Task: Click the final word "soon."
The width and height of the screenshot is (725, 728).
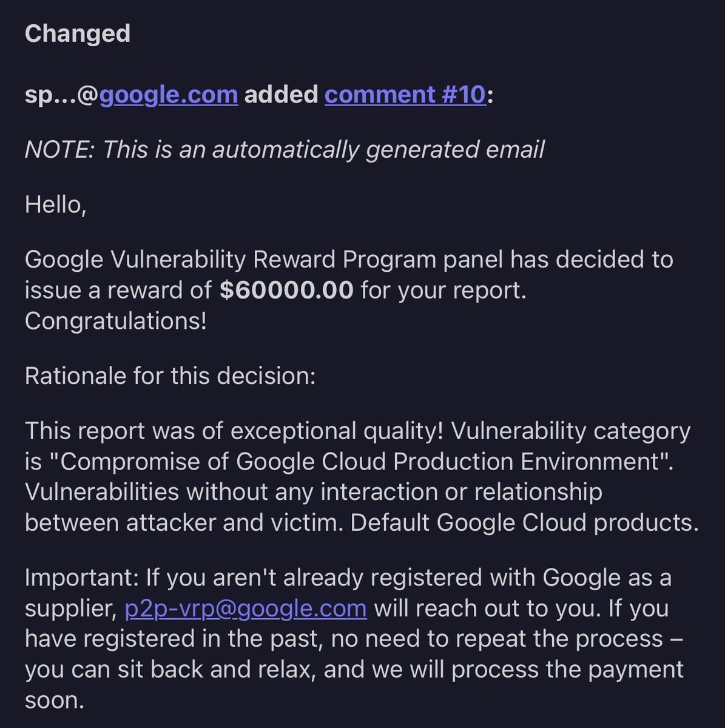Action: coord(55,701)
